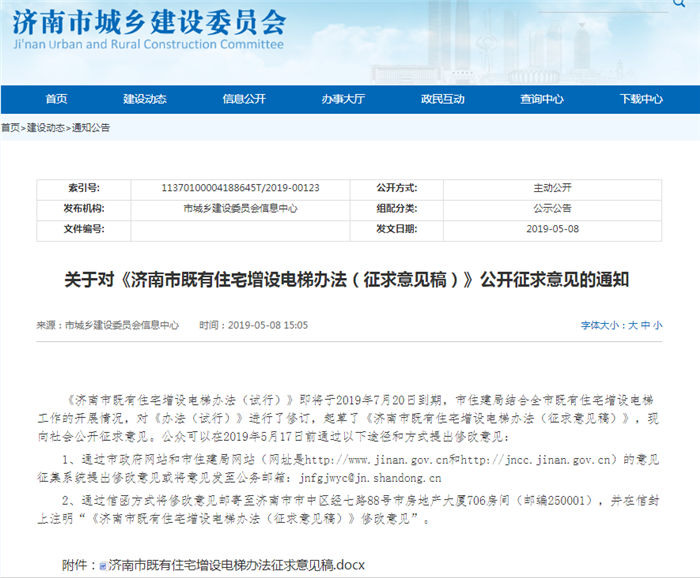Go to 信息公开 menu item
700x578 pixels.
(244, 99)
